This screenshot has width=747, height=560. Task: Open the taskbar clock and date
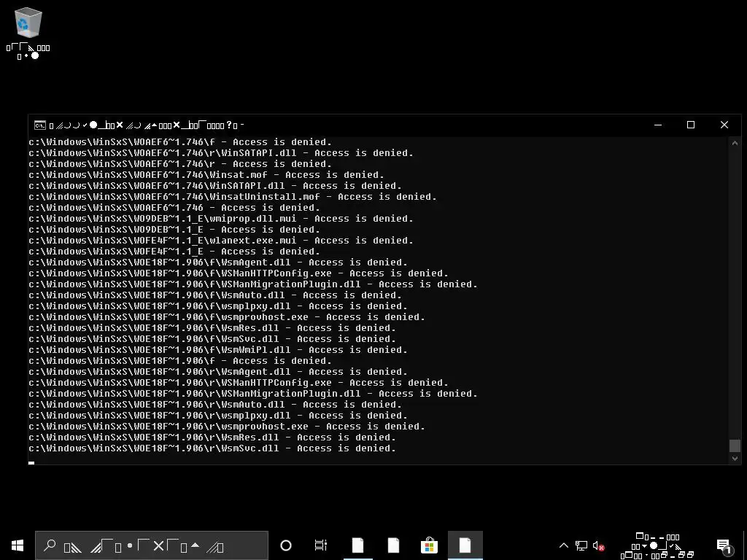tap(657, 545)
